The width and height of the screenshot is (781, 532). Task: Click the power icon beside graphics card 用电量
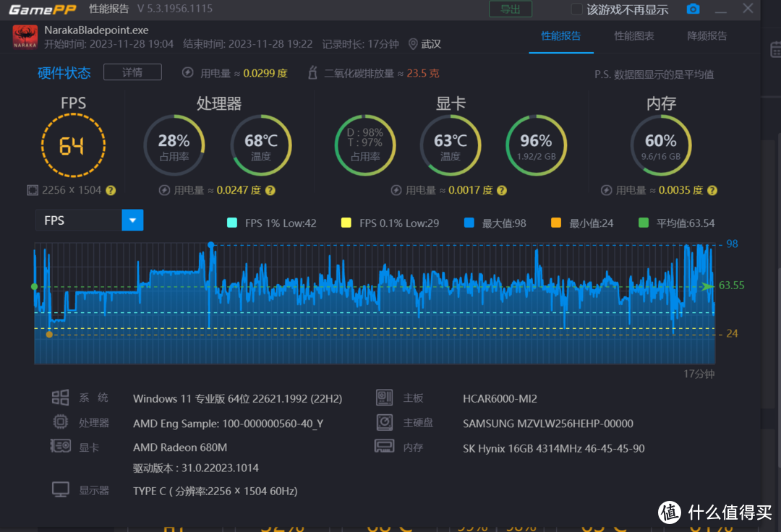coord(396,190)
